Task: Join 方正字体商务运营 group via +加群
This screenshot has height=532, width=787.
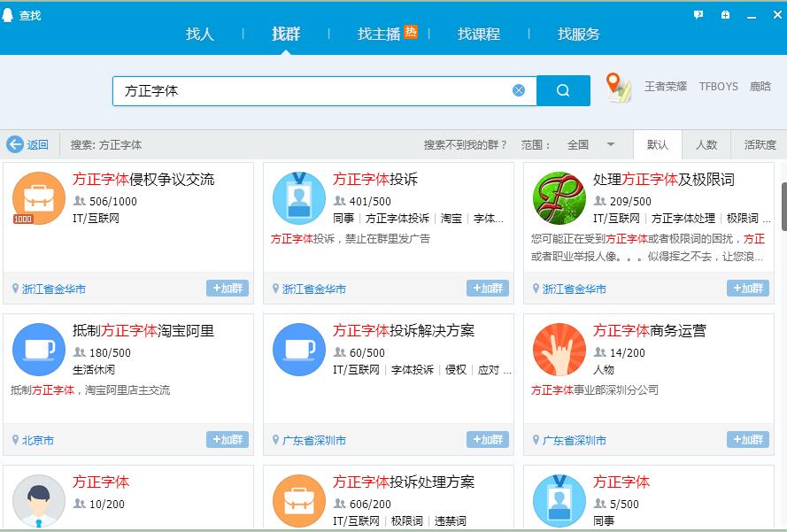Action: click(748, 440)
